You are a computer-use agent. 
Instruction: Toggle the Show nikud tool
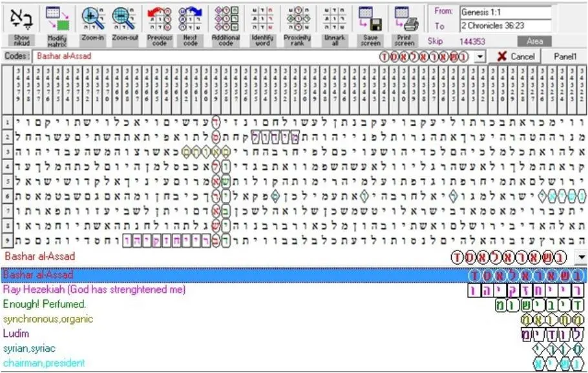tap(21, 25)
